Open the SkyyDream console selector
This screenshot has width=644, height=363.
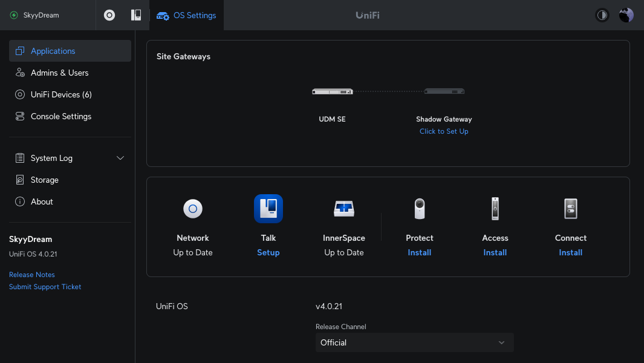click(x=42, y=15)
